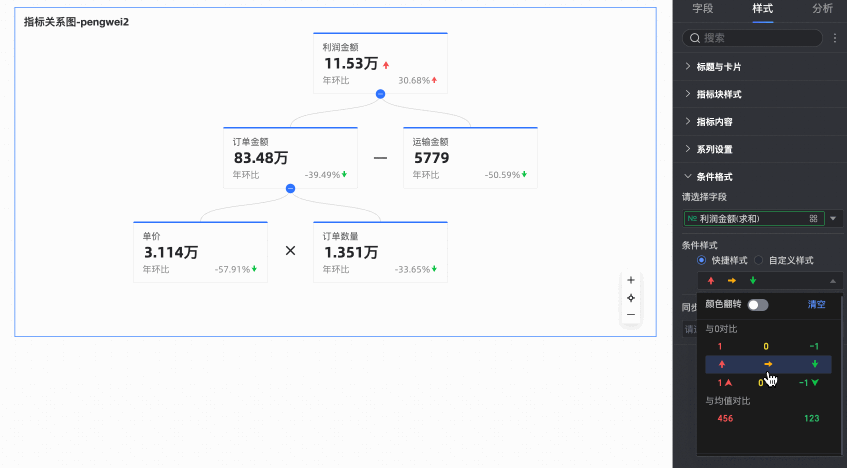Click the search magnifier icon

point(695,38)
